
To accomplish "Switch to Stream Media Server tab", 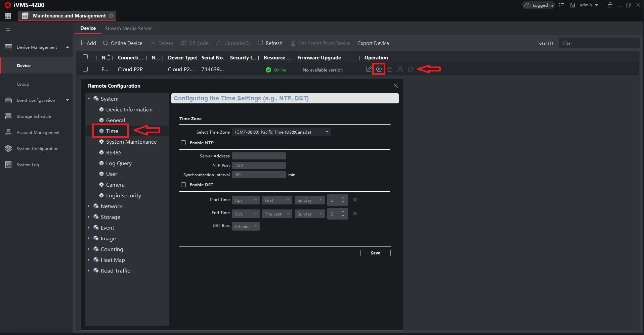I will tap(128, 29).
